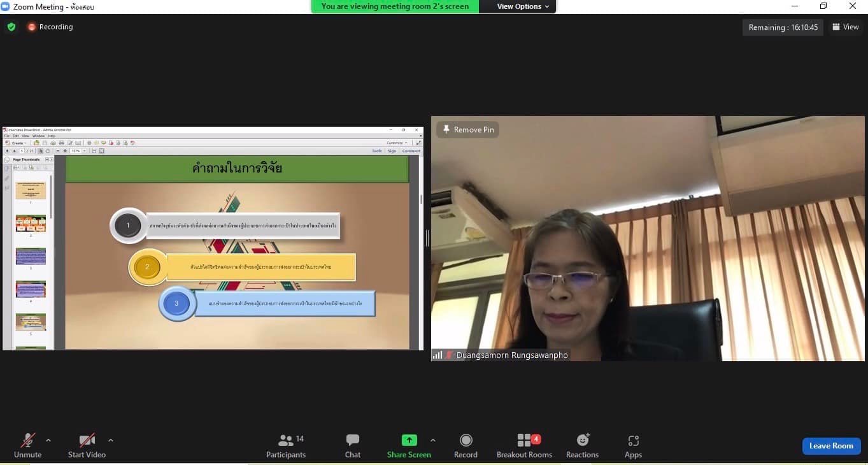Open Breakout Rooms list
Screen dimensions: 868x465
point(524,446)
